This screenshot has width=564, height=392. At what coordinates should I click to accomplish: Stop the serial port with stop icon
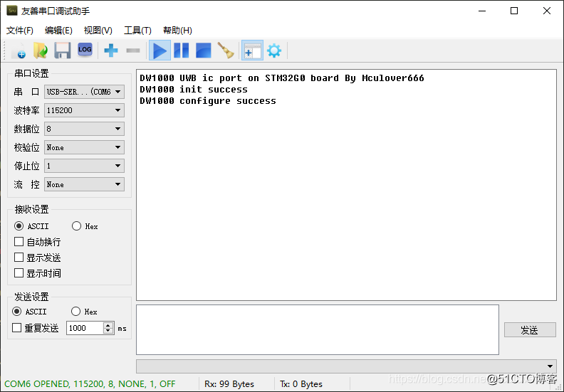pos(203,51)
